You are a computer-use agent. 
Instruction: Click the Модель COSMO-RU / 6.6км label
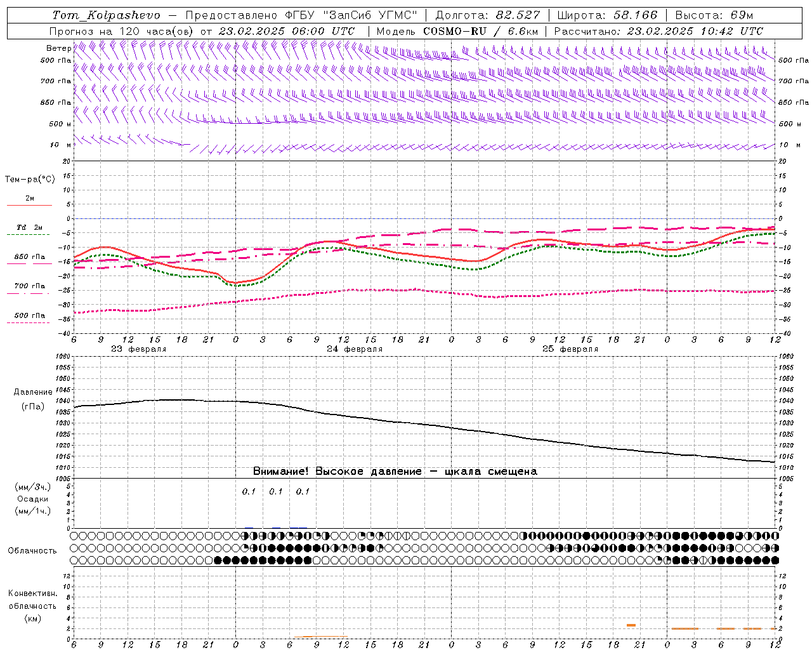(x=457, y=31)
